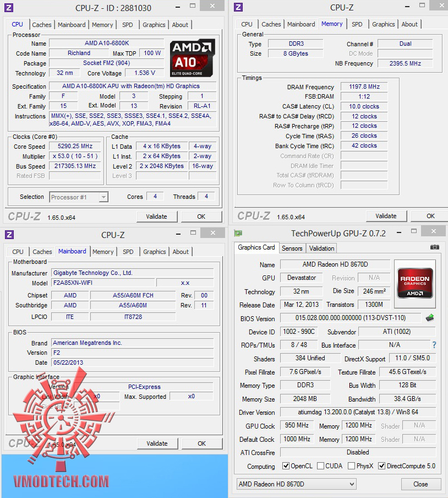Screen dimensions: 448x498
Task: Click the Core Speed 5290.25 MHz value
Action: click(x=75, y=146)
